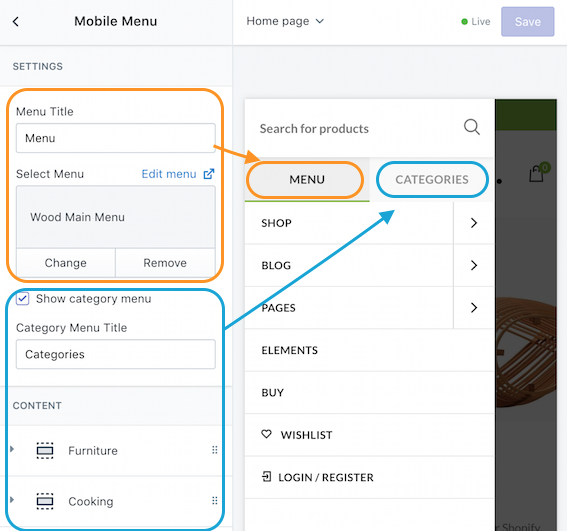The width and height of the screenshot is (567, 531).
Task: Expand the BLOG submenu chevron
Action: tap(474, 265)
